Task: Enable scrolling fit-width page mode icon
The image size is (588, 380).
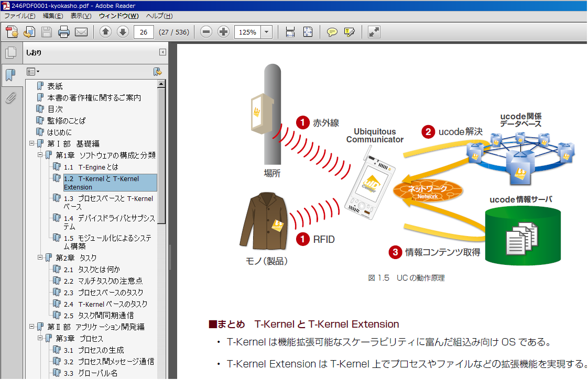Action: point(290,32)
